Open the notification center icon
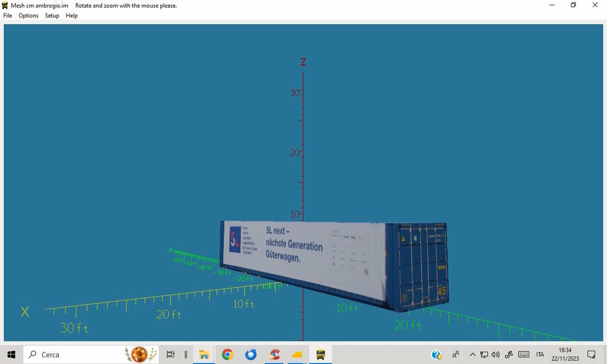 (x=591, y=354)
